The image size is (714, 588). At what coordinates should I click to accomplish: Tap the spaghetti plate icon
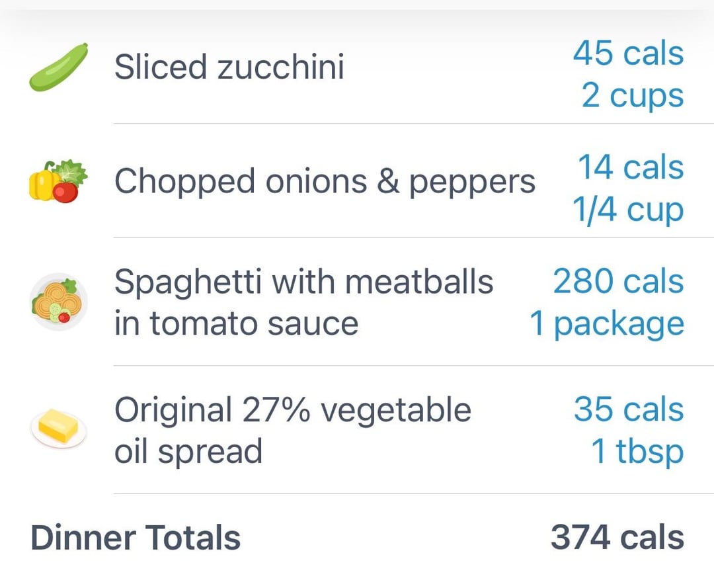click(59, 302)
